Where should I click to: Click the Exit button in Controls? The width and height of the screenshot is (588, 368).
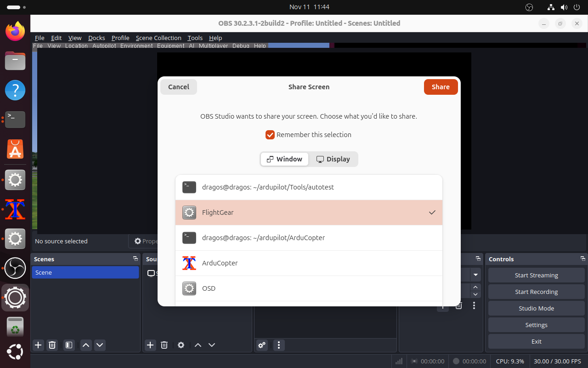click(x=536, y=341)
